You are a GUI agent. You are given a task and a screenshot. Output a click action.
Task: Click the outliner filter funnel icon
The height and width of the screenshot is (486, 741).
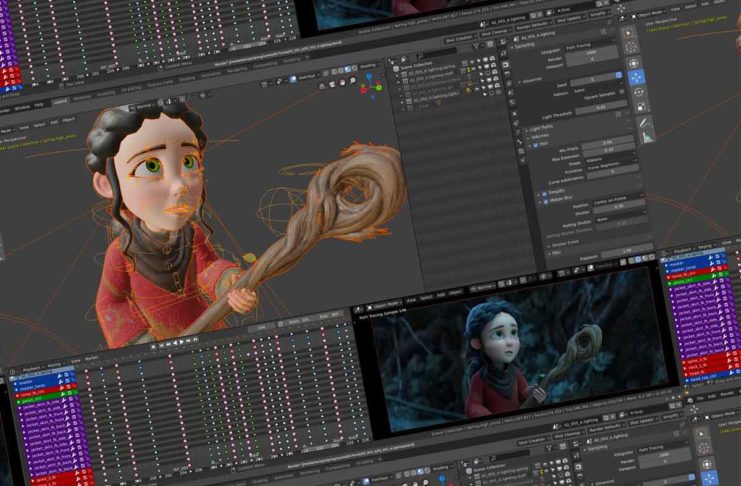pyautogui.click(x=476, y=45)
